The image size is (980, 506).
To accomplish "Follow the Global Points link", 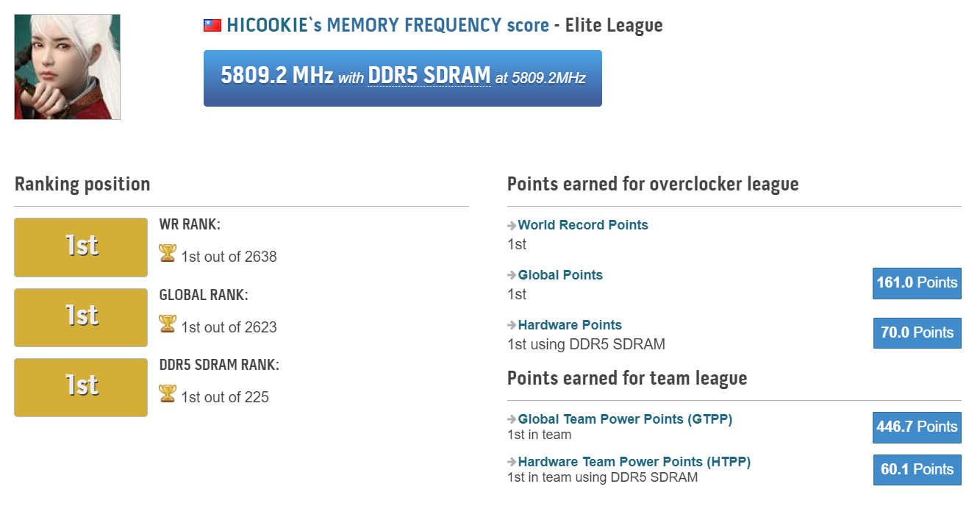I will (x=560, y=275).
